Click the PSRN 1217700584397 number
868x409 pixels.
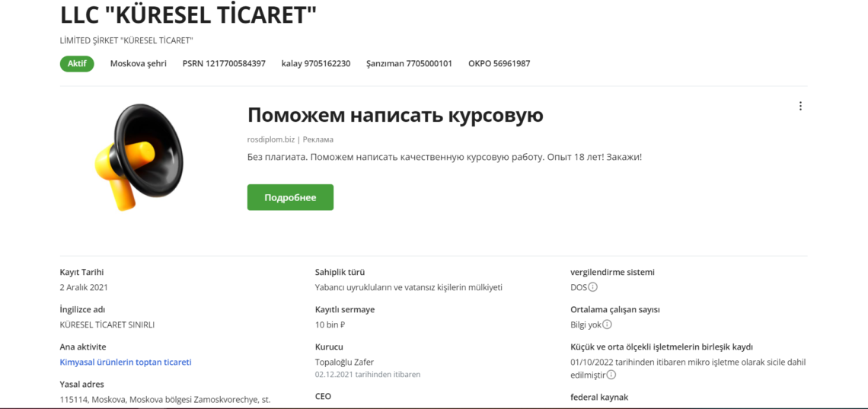[224, 64]
